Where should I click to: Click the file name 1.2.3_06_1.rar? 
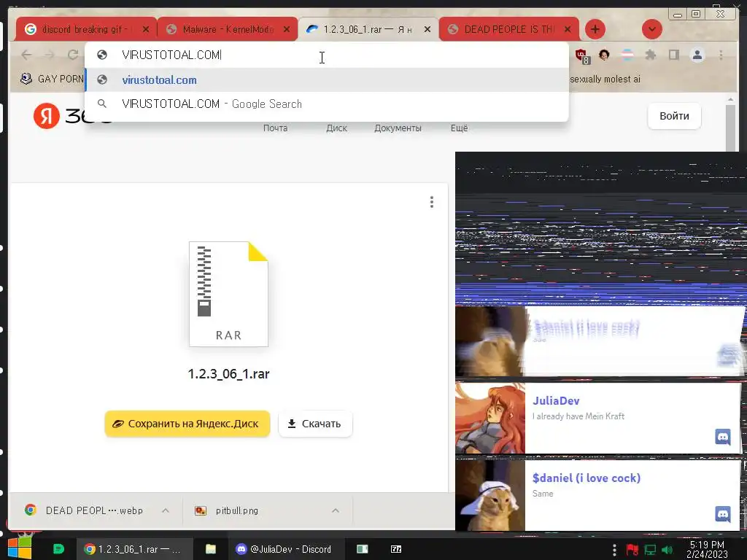pos(228,374)
